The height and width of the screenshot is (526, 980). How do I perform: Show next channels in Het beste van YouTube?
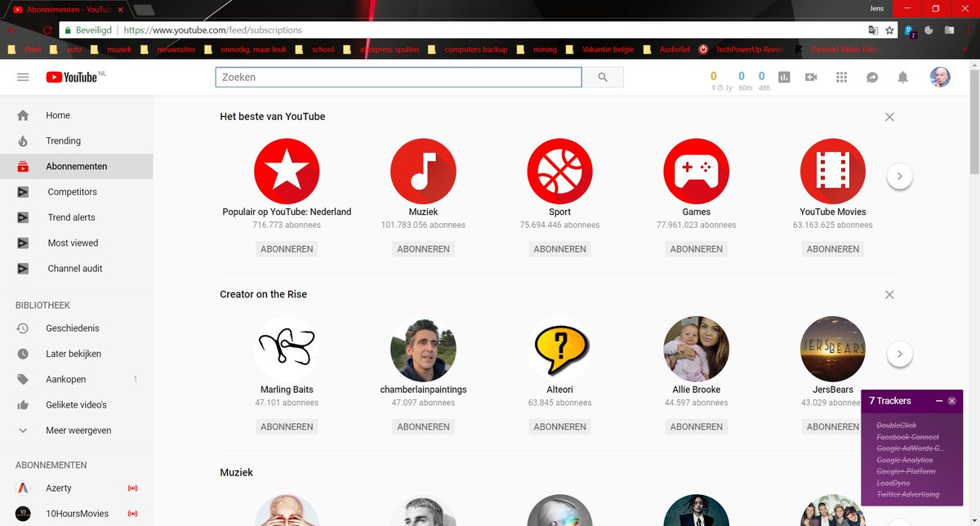point(899,176)
